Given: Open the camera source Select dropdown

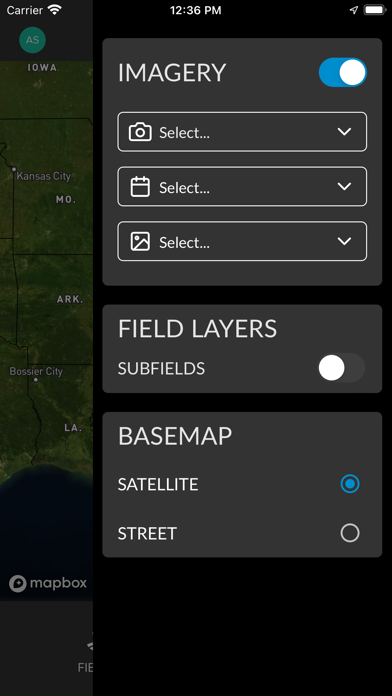Looking at the screenshot, I should [242, 132].
